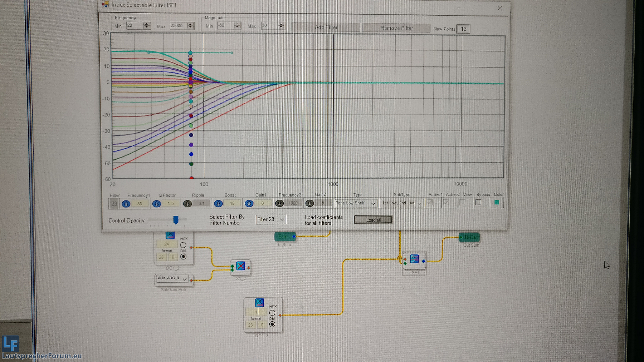Open the Filter 23 number dropdown
Screen dimensions: 644x362
[271, 219]
